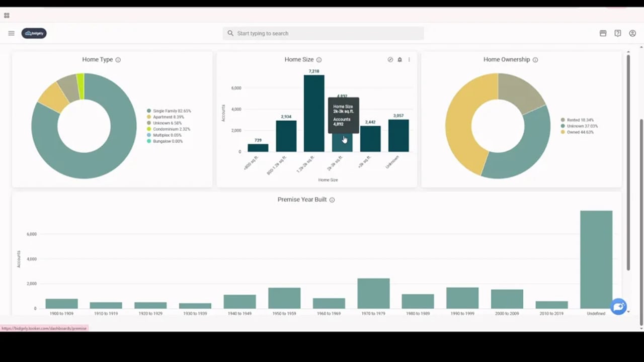
Task: Click the Bidgely logo
Action: point(34,33)
